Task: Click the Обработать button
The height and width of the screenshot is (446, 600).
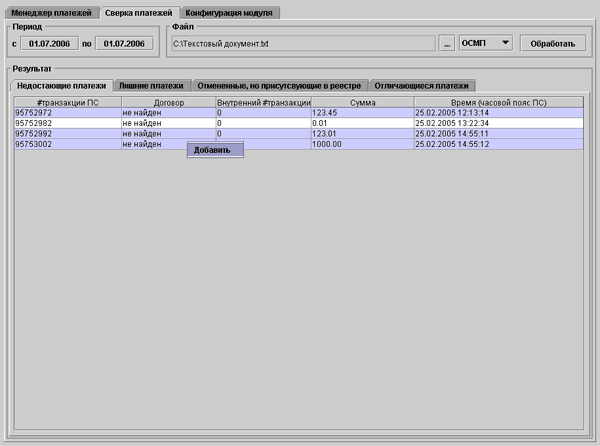Action: [x=552, y=44]
